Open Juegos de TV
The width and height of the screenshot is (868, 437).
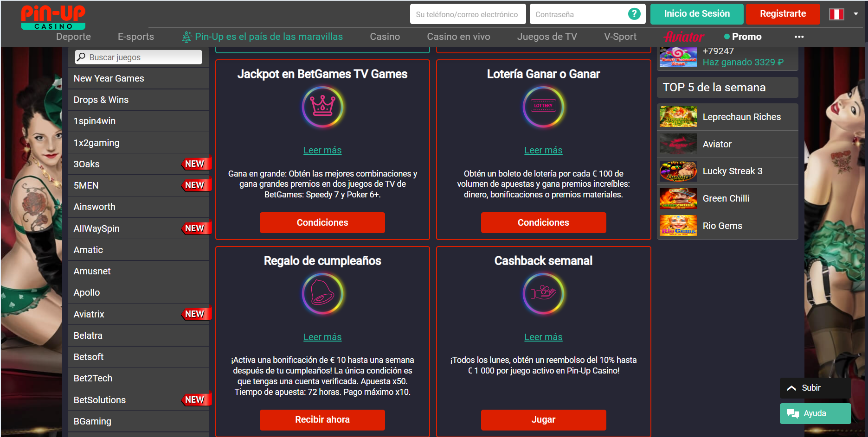pos(547,37)
